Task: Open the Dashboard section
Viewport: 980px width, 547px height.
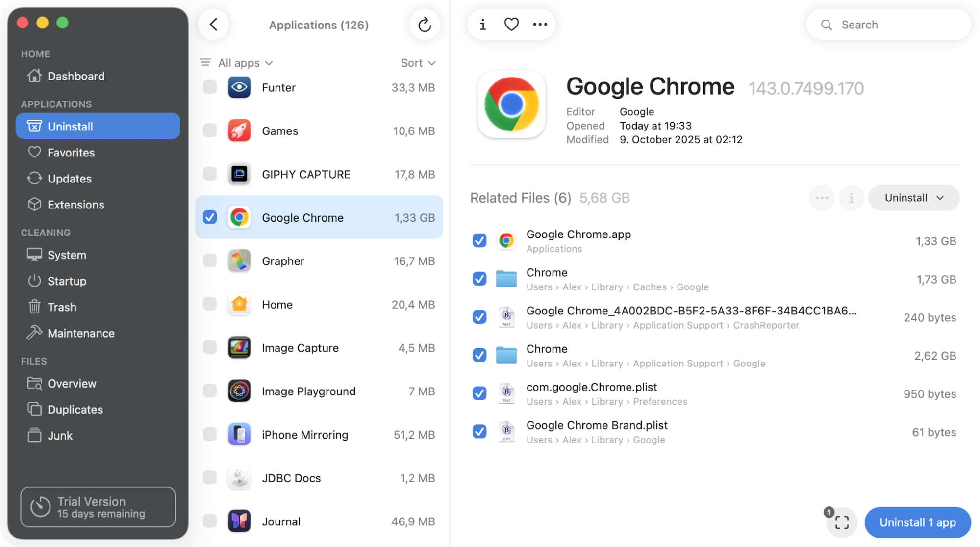Action: point(98,76)
